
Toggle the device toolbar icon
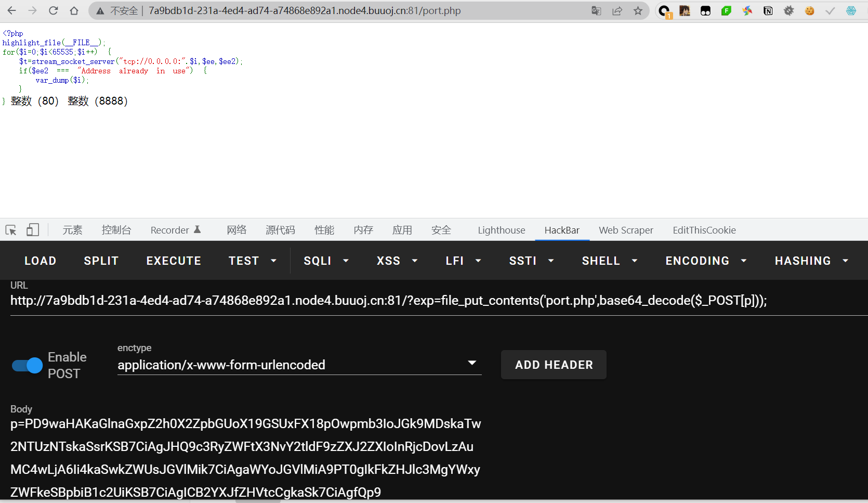(x=33, y=230)
